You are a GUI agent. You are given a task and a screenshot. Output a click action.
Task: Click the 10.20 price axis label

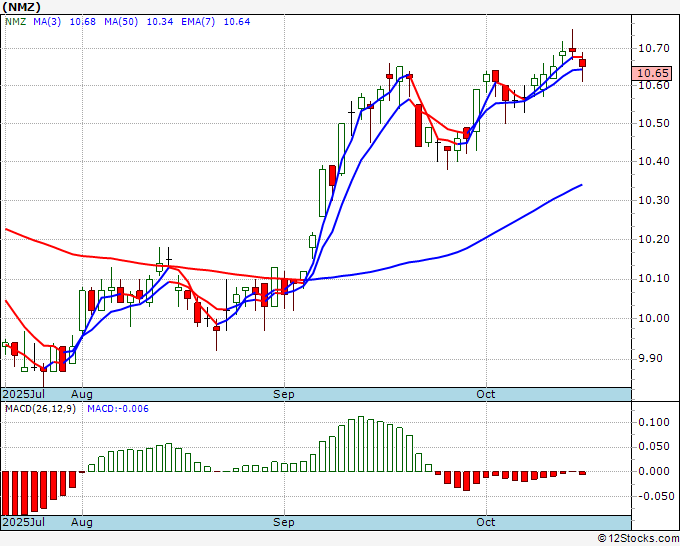click(x=654, y=239)
